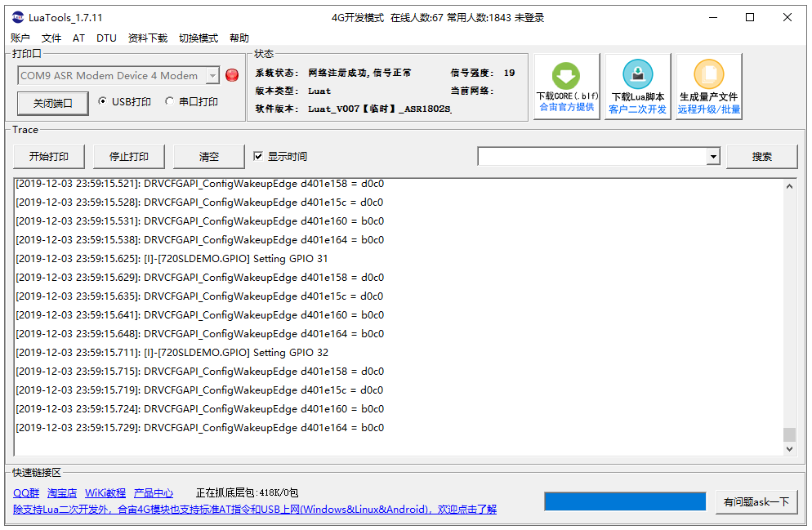Click the 搜索 button
The image size is (812, 530).
762,156
